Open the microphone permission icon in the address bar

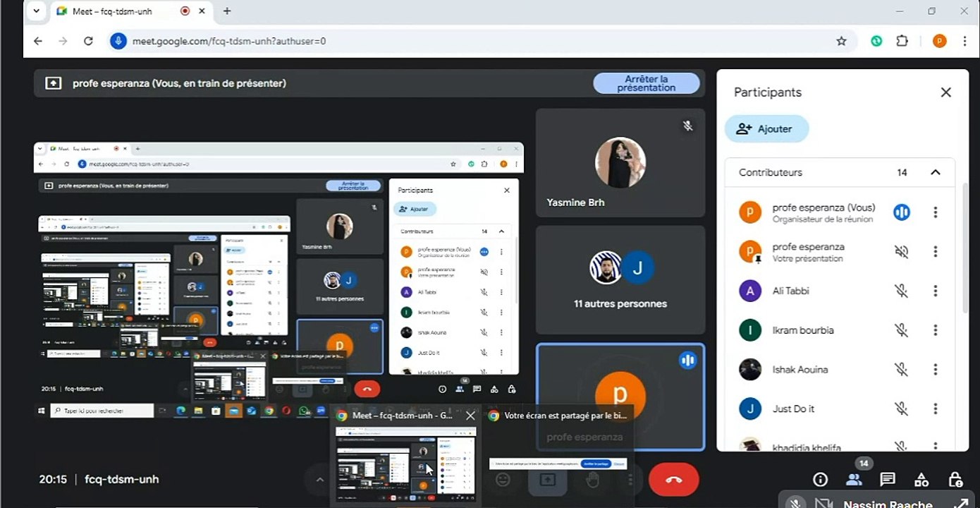tap(118, 41)
